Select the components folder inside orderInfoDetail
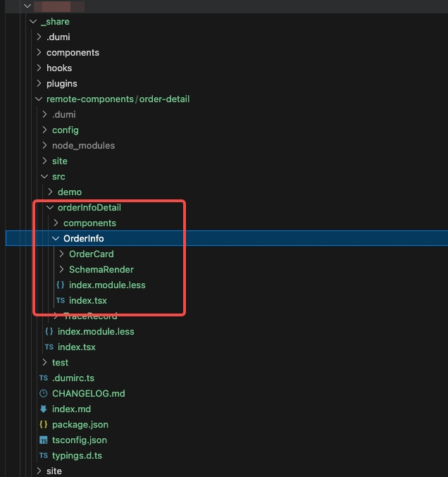The image size is (448, 477). pyautogui.click(x=89, y=223)
